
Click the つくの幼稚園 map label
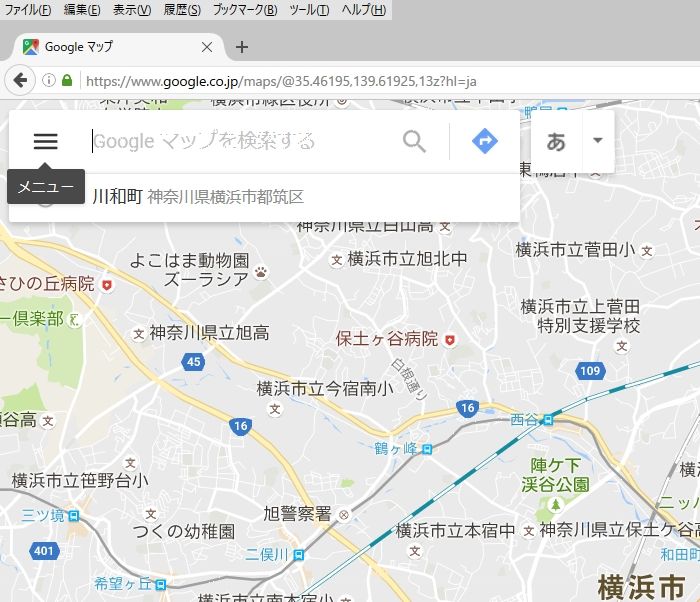coord(183,531)
